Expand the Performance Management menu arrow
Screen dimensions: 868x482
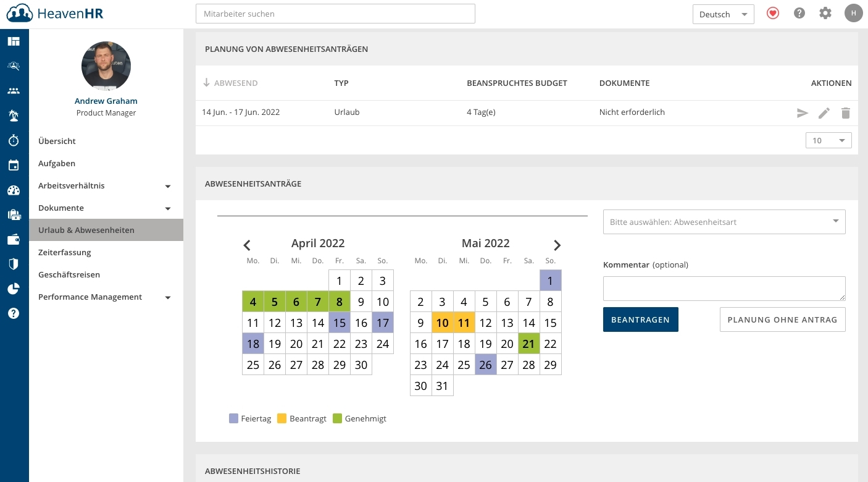(168, 297)
